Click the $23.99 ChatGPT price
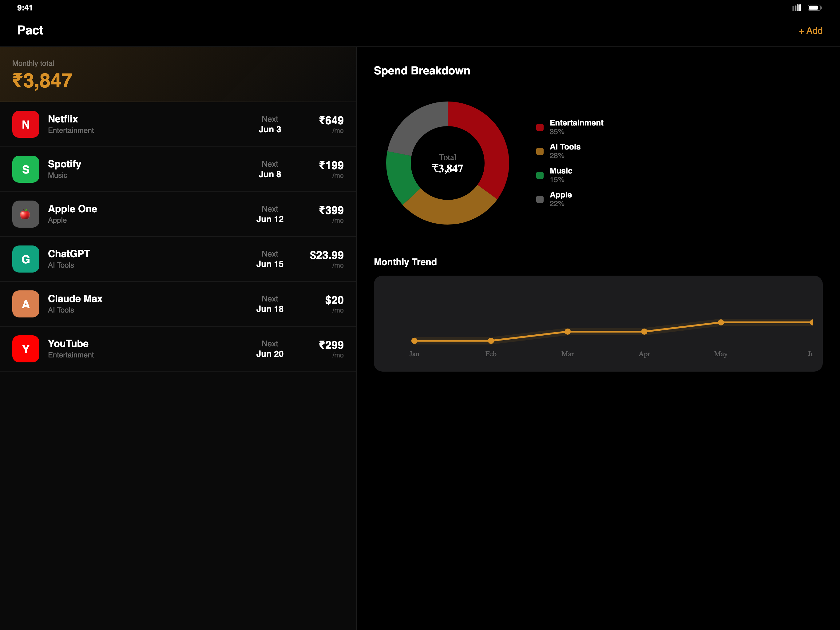The width and height of the screenshot is (840, 630). [x=327, y=255]
